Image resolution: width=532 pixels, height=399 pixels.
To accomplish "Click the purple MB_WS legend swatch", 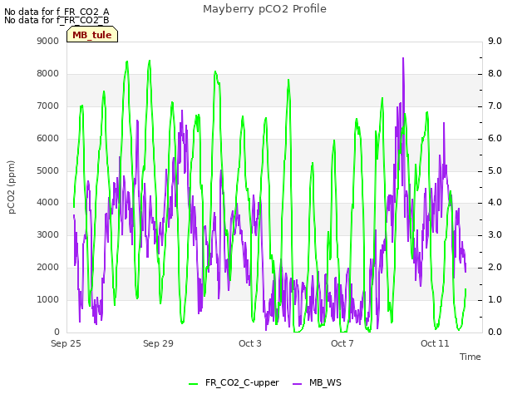I will (297, 384).
